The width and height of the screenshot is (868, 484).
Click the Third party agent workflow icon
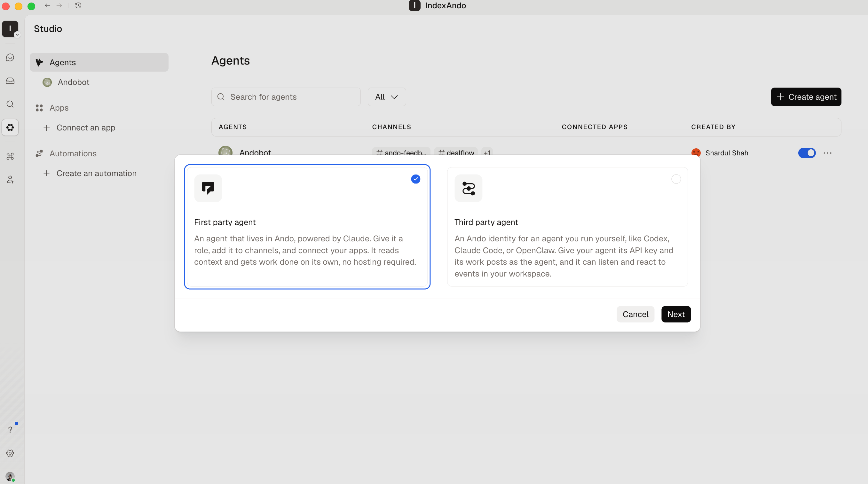468,188
